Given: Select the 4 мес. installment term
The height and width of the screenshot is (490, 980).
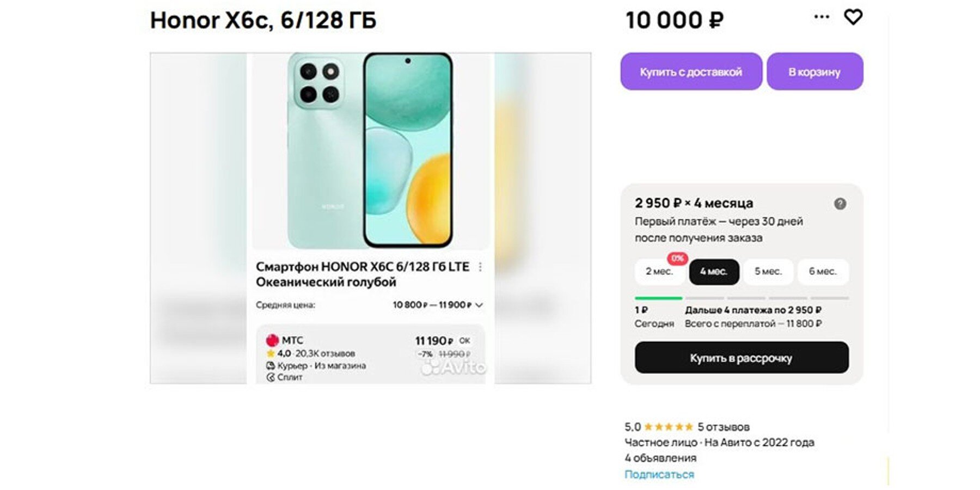Looking at the screenshot, I should tap(714, 272).
